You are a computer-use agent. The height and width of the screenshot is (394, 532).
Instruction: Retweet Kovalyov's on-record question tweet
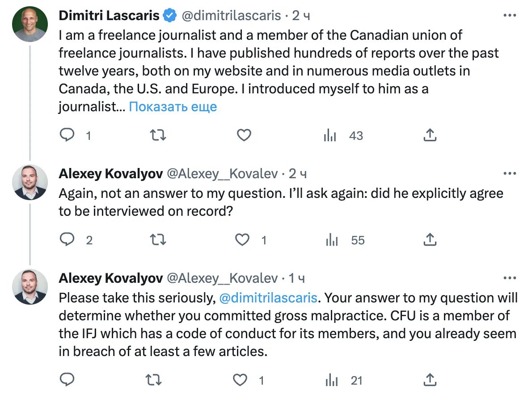[x=156, y=240]
